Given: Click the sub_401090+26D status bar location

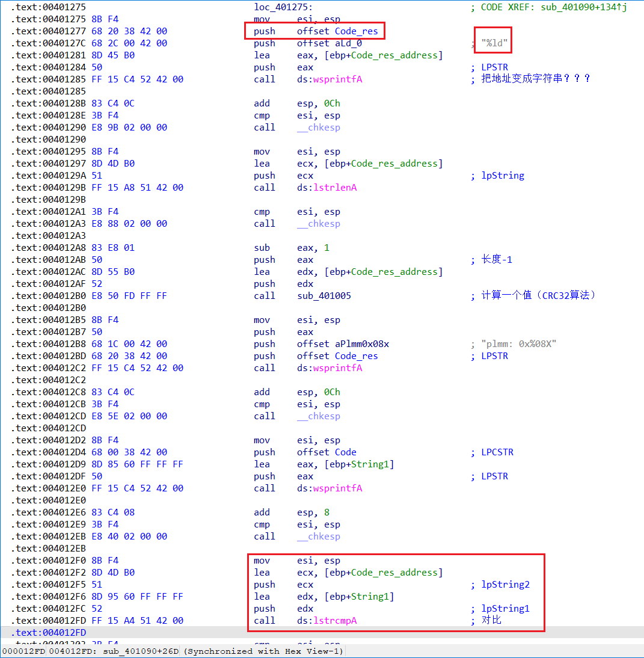Looking at the screenshot, I should (x=140, y=651).
